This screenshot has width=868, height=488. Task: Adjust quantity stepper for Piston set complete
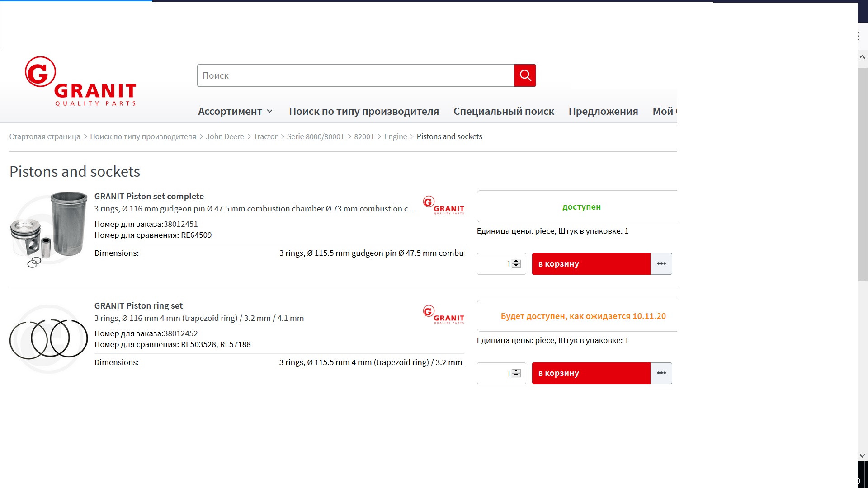(516, 264)
